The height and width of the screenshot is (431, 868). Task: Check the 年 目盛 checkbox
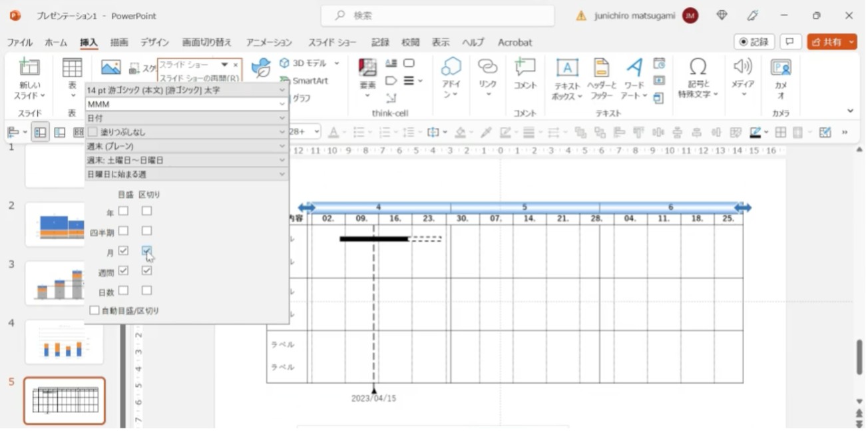[123, 211]
